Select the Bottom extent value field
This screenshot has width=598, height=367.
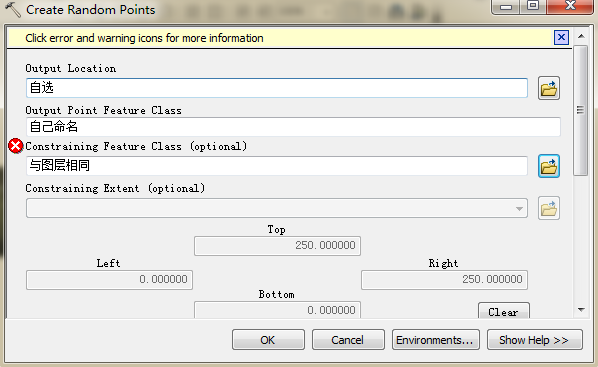(x=277, y=310)
